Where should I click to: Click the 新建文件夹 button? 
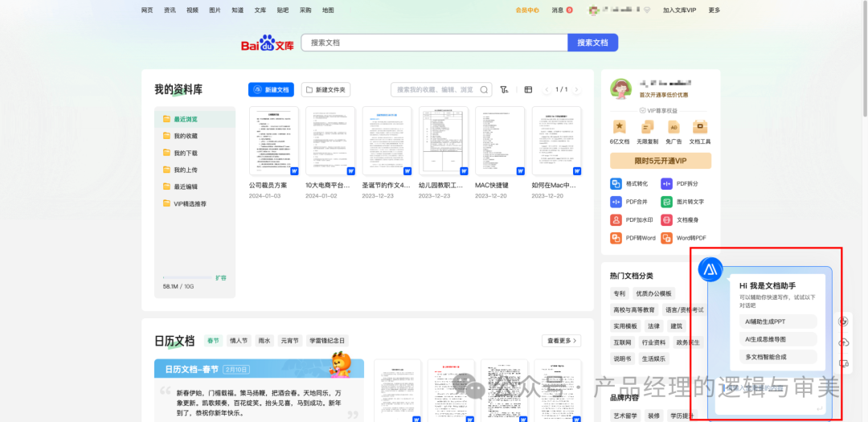point(325,90)
